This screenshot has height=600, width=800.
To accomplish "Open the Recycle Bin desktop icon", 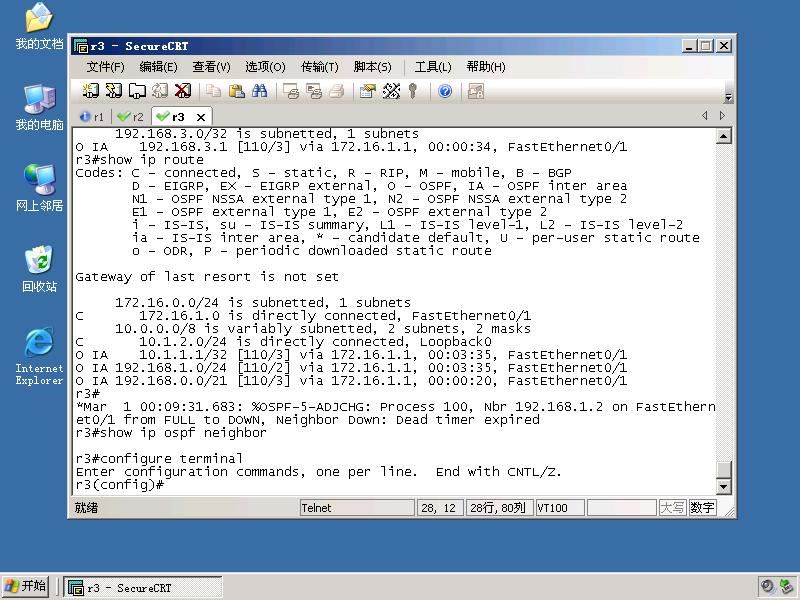I will pyautogui.click(x=39, y=269).
